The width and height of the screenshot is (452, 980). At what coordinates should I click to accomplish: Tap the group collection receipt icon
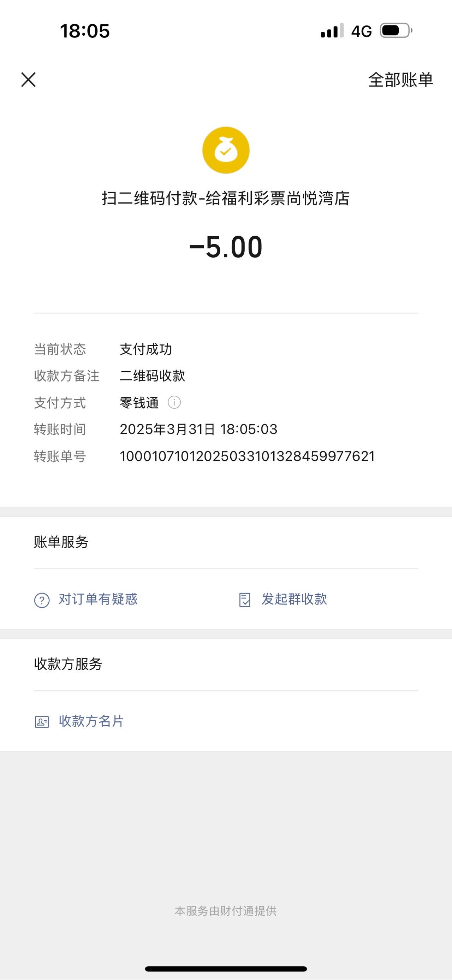click(x=244, y=600)
